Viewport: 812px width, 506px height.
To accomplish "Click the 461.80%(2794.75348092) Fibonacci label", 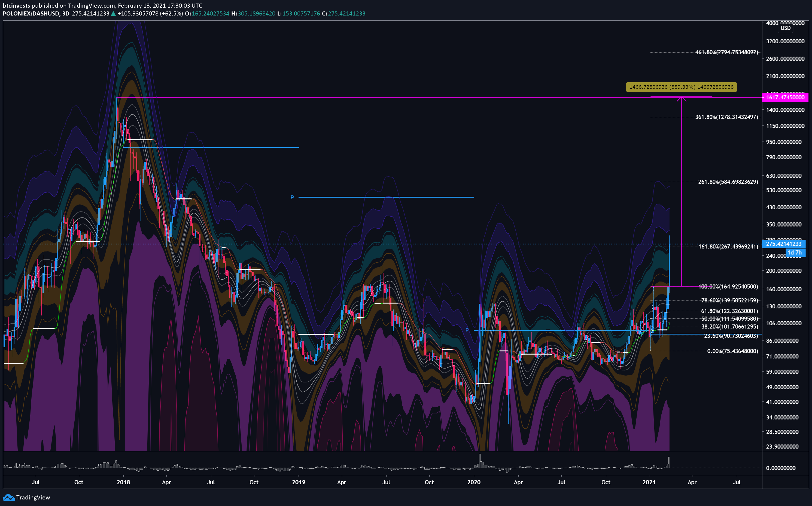I will pos(727,52).
